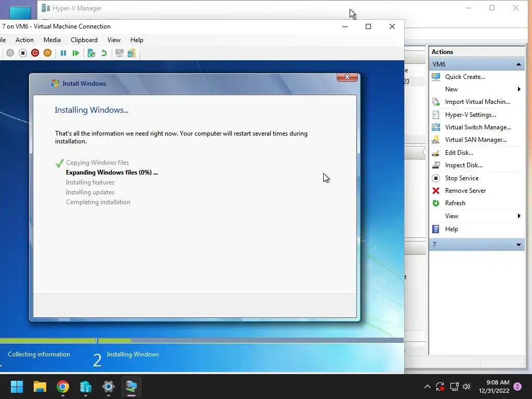The height and width of the screenshot is (399, 532).
Task: Click the Edit Disk icon
Action: (436, 153)
